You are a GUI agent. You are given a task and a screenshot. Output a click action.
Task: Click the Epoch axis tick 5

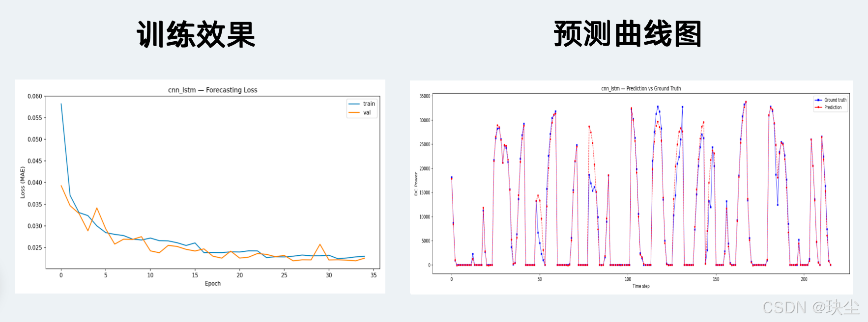click(106, 275)
